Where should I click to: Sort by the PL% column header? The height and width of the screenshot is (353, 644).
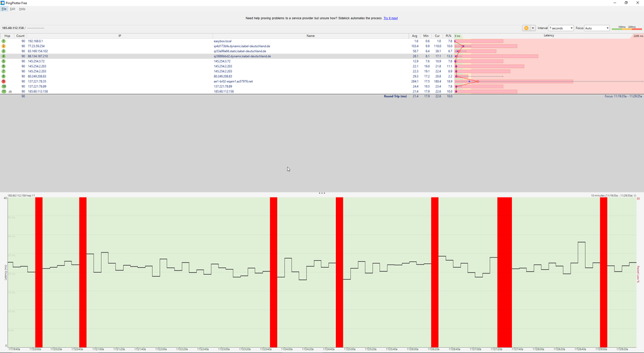pos(448,35)
